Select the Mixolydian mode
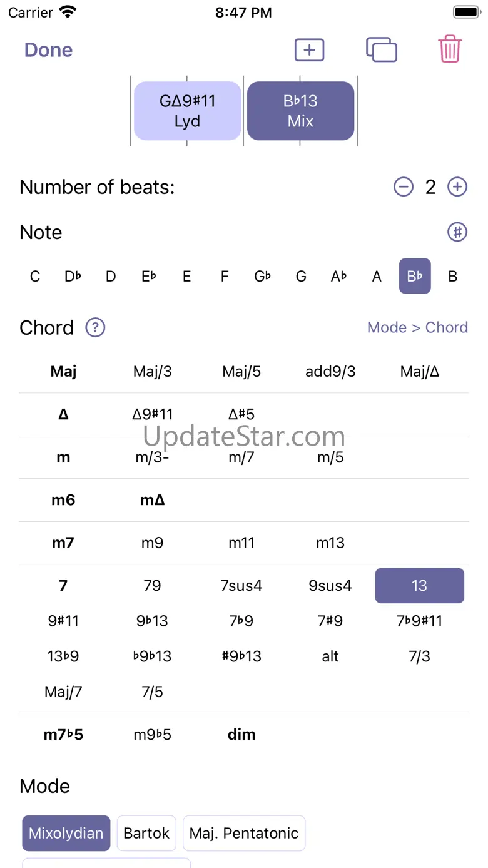Image resolution: width=488 pixels, height=868 pixels. pos(66,833)
